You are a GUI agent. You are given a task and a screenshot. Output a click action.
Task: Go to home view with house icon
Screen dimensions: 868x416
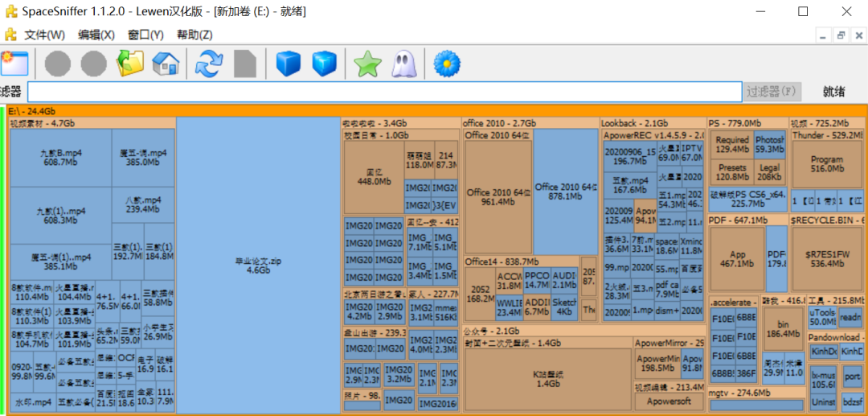pos(165,64)
